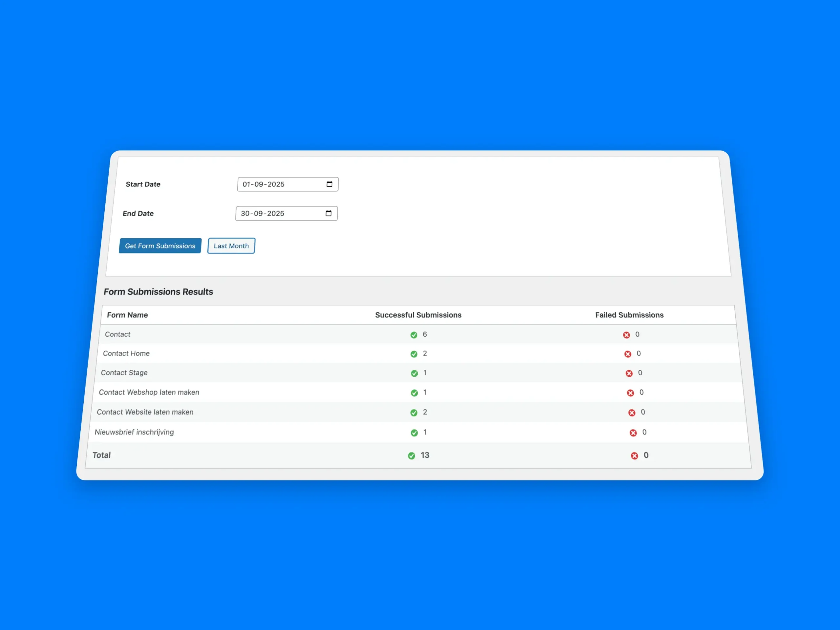This screenshot has width=840, height=630.
Task: Click the green check icon in the Total row
Action: [412, 456]
